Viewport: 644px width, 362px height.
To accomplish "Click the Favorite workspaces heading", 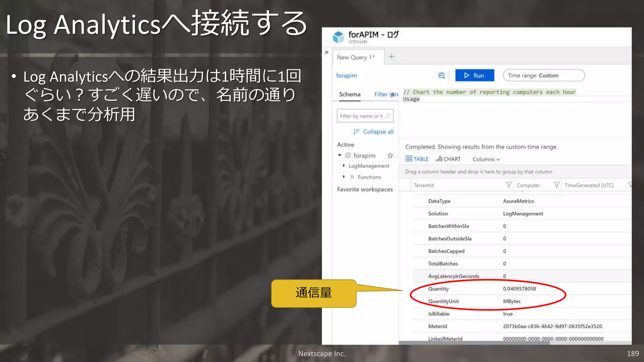I will pos(365,189).
